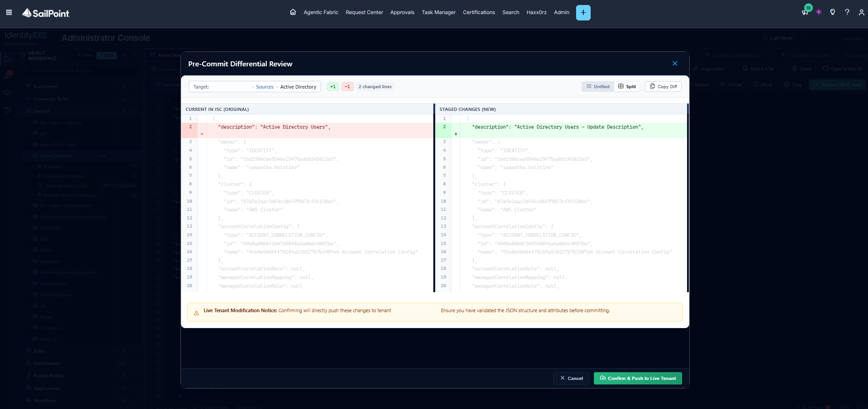Open the help question mark icon
This screenshot has height=409, width=868.
[847, 12]
